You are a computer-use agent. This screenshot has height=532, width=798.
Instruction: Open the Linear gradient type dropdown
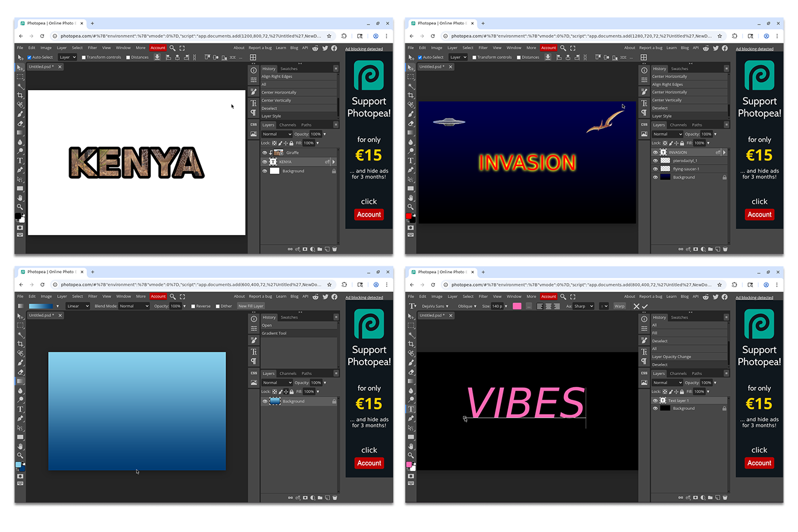click(x=77, y=306)
